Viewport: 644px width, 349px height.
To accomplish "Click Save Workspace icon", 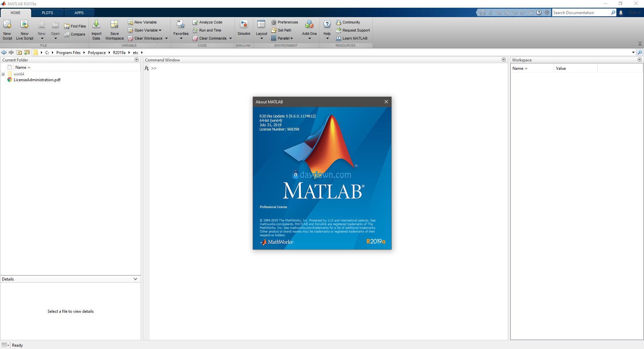I will [114, 24].
